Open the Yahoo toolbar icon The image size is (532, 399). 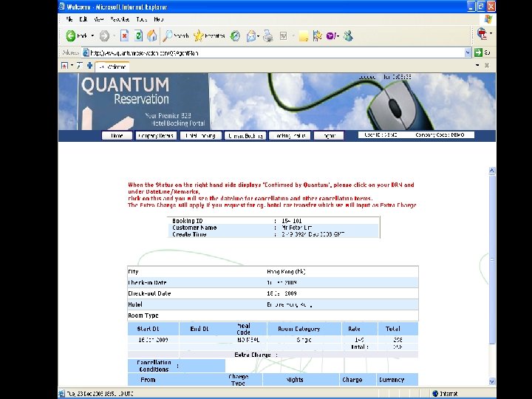tap(331, 35)
